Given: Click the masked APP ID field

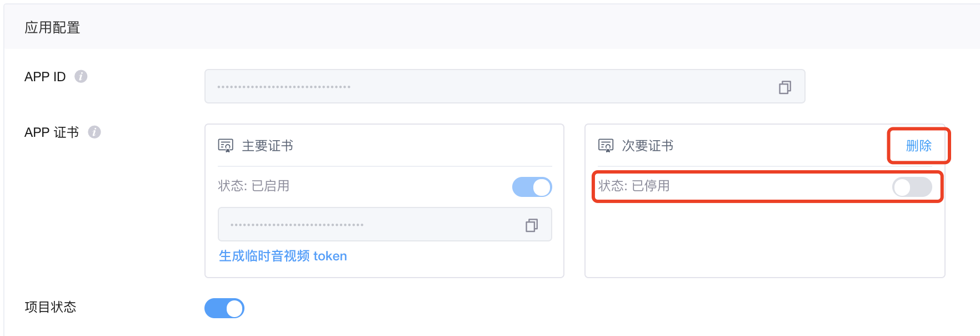Looking at the screenshot, I should 504,86.
